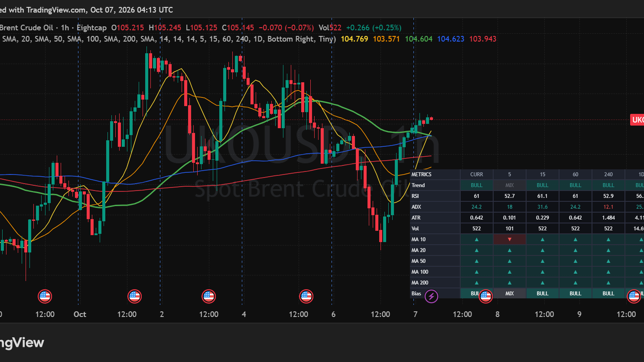Click the green up arrow for MA 100 in column 240
The image size is (644, 362).
pyautogui.click(x=608, y=272)
